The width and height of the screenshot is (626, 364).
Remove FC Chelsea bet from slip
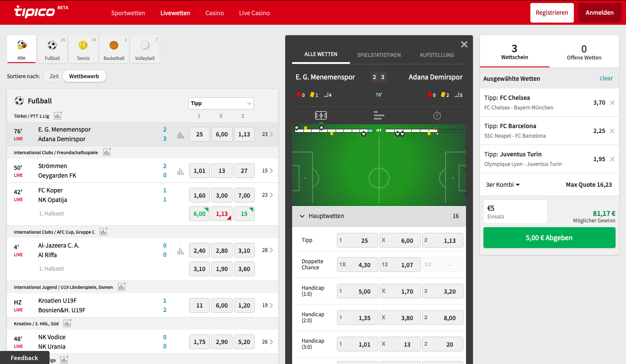pyautogui.click(x=612, y=103)
